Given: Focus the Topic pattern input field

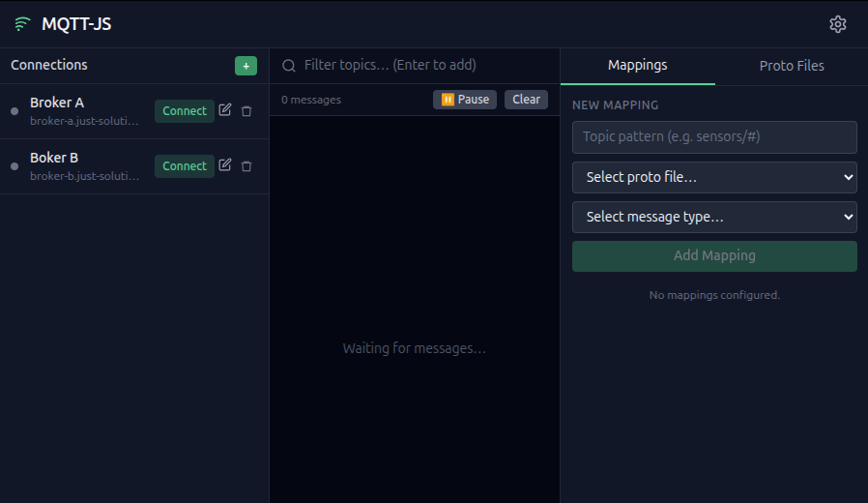Looking at the screenshot, I should [x=714, y=137].
